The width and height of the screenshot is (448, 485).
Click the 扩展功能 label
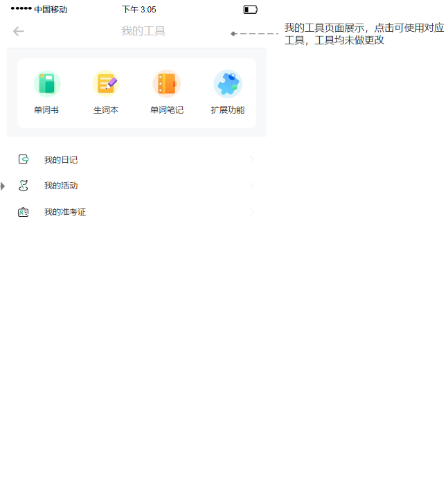(x=228, y=110)
